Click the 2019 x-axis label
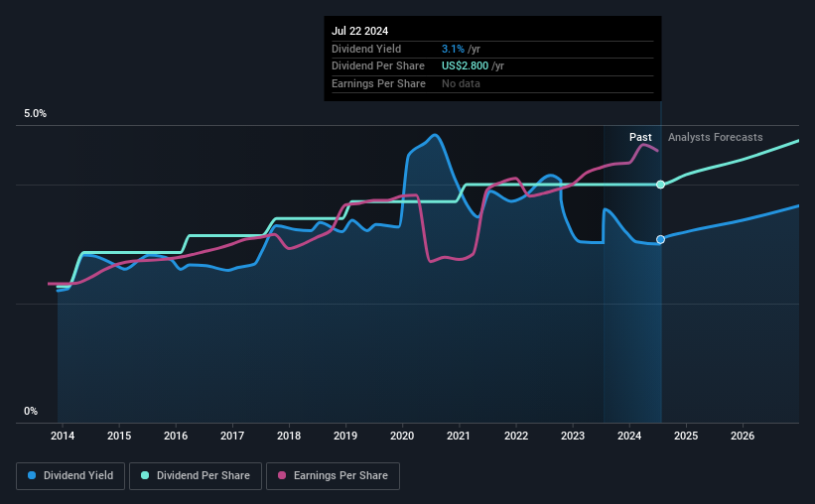Viewport: 815px width, 504px height. 345,436
